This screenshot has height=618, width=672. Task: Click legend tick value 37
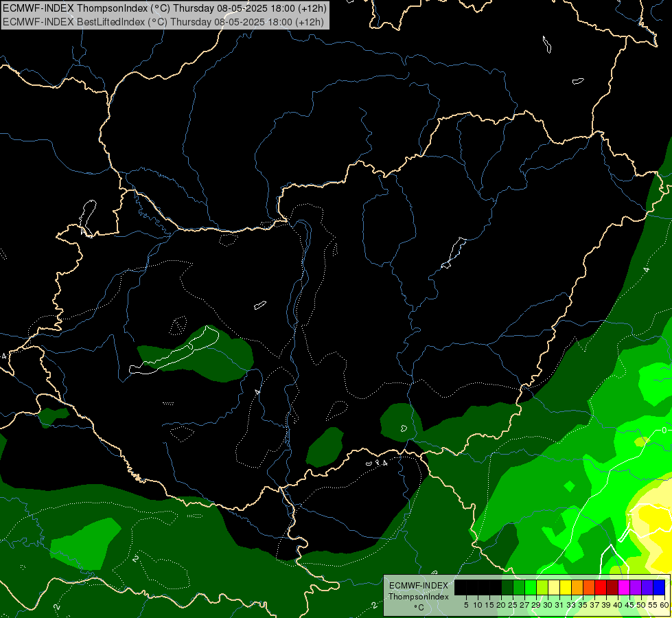click(x=595, y=605)
